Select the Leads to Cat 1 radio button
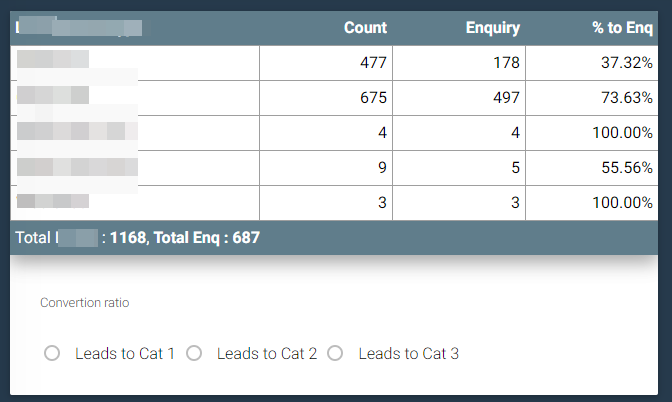This screenshot has height=402, width=672. pyautogui.click(x=53, y=353)
